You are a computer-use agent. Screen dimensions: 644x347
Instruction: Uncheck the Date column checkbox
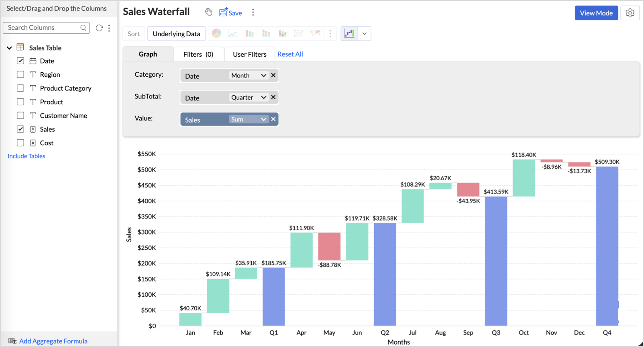coord(20,61)
